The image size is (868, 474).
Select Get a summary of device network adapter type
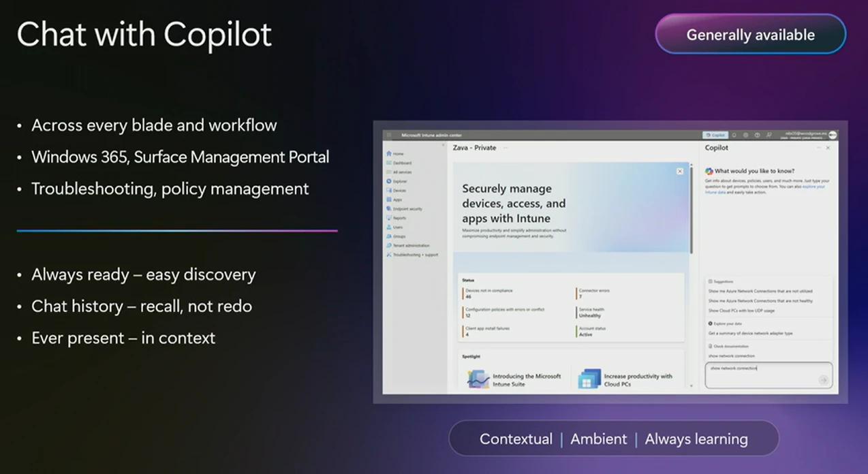click(x=750, y=334)
